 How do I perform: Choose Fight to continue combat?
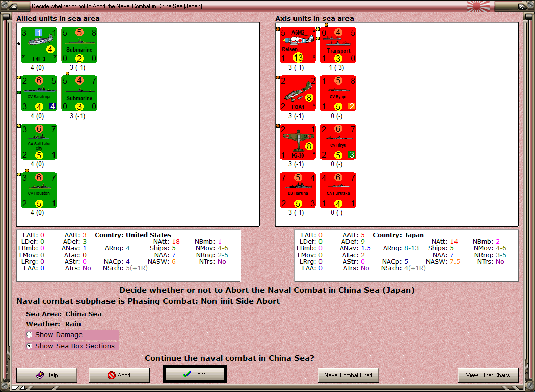pyautogui.click(x=195, y=374)
